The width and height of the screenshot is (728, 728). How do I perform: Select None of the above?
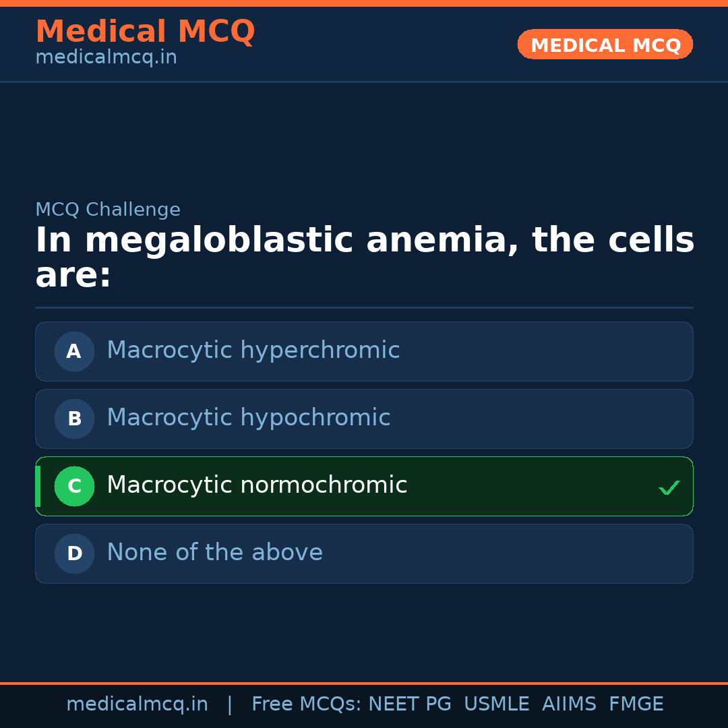point(214,553)
